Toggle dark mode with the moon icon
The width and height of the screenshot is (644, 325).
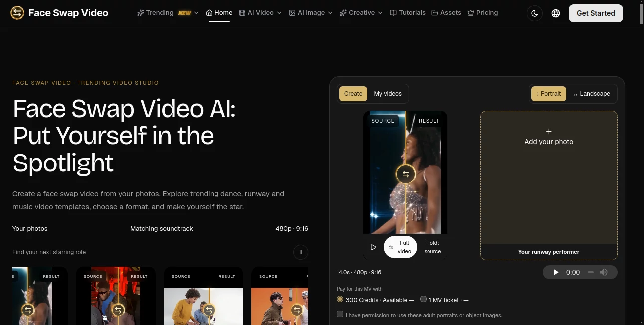(535, 13)
